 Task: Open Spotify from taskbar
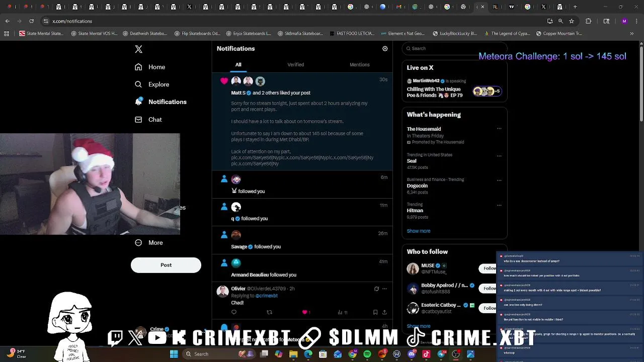367,354
